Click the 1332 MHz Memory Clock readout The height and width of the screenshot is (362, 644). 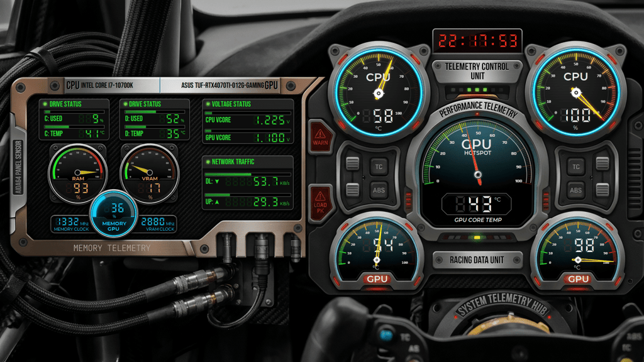[72, 222]
